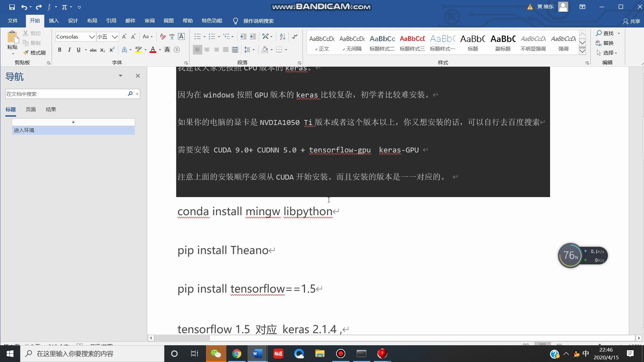
Task: Open the phonetic guide tool
Action: 172,37
